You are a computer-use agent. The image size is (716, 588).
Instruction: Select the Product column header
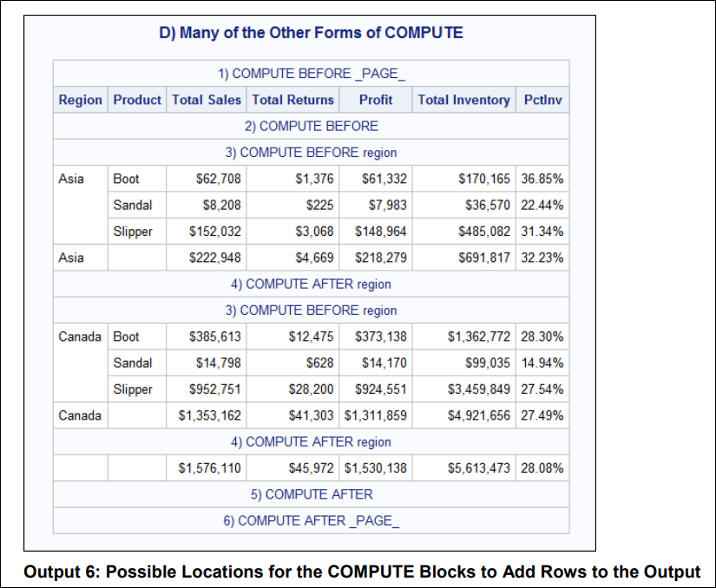tap(137, 100)
